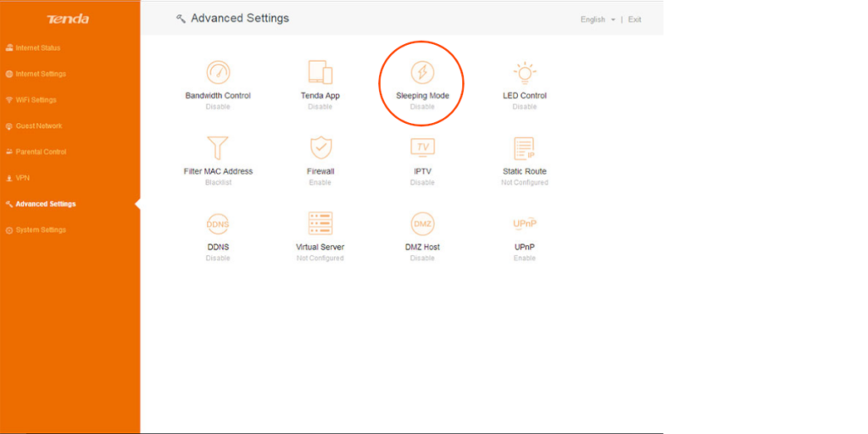This screenshot has height=434, width=868.
Task: Open Internet Settings in sidebar
Action: 41,74
